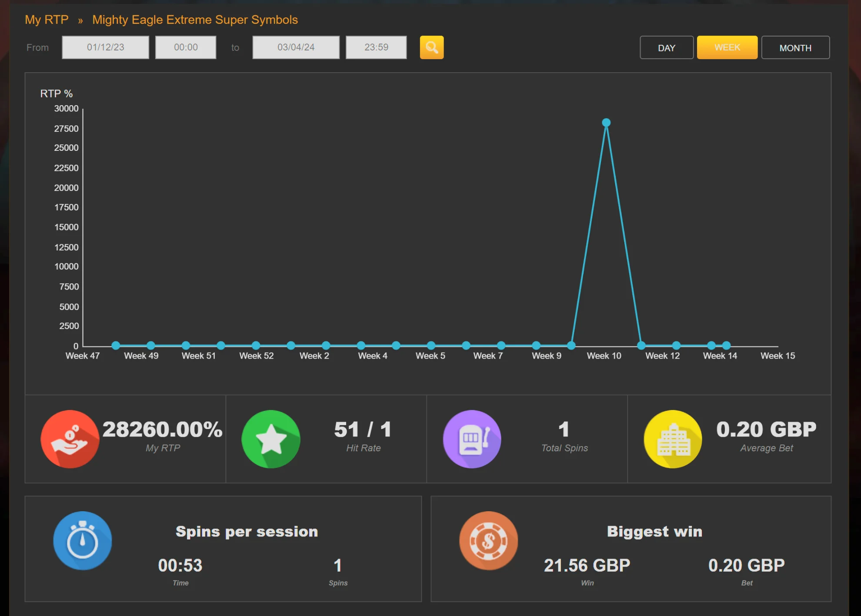
Task: Click the Week 15 axis label
Action: tap(778, 356)
